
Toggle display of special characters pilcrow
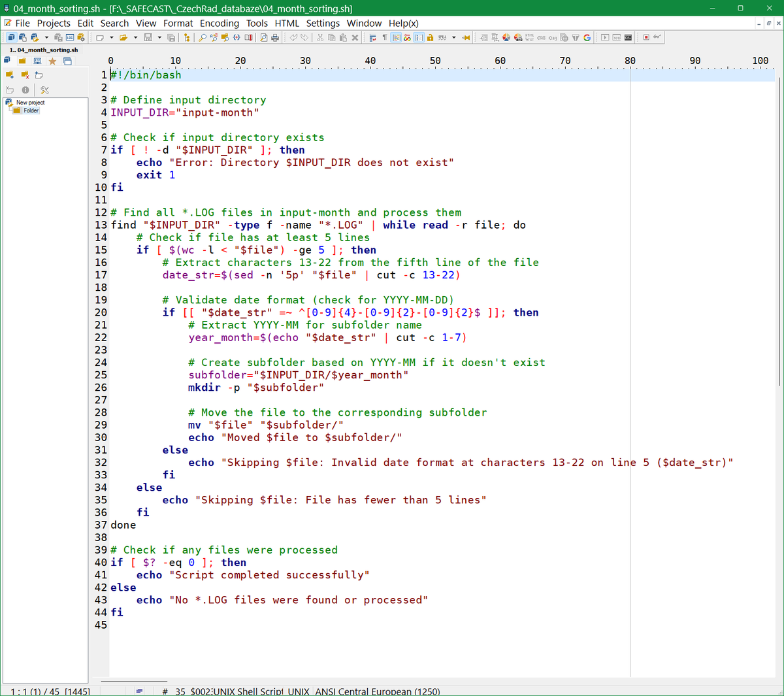point(385,38)
